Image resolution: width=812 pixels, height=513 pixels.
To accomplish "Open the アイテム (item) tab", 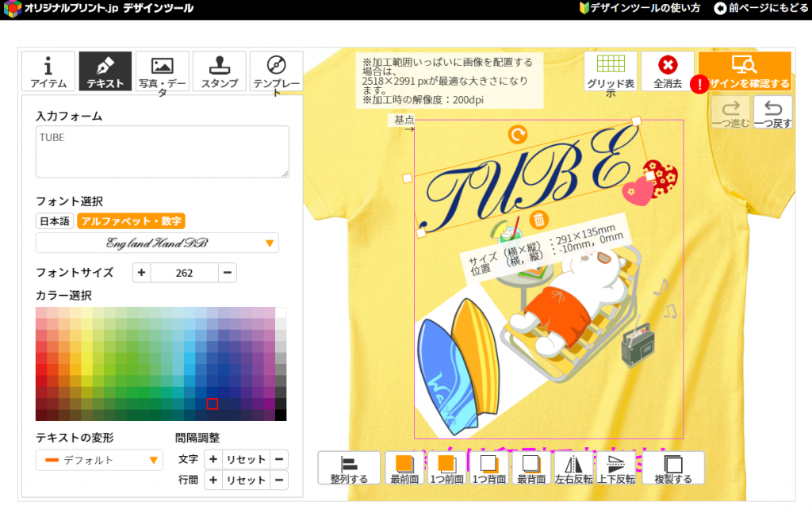I will tap(48, 71).
